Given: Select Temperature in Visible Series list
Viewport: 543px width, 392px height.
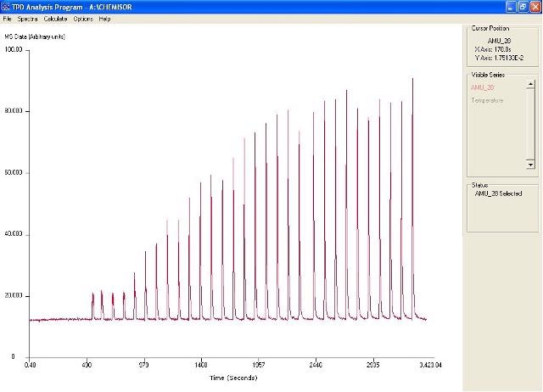Looking at the screenshot, I should click(487, 100).
